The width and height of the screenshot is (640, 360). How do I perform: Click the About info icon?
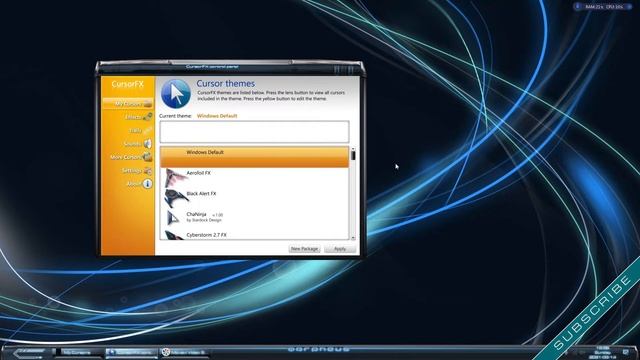click(147, 184)
